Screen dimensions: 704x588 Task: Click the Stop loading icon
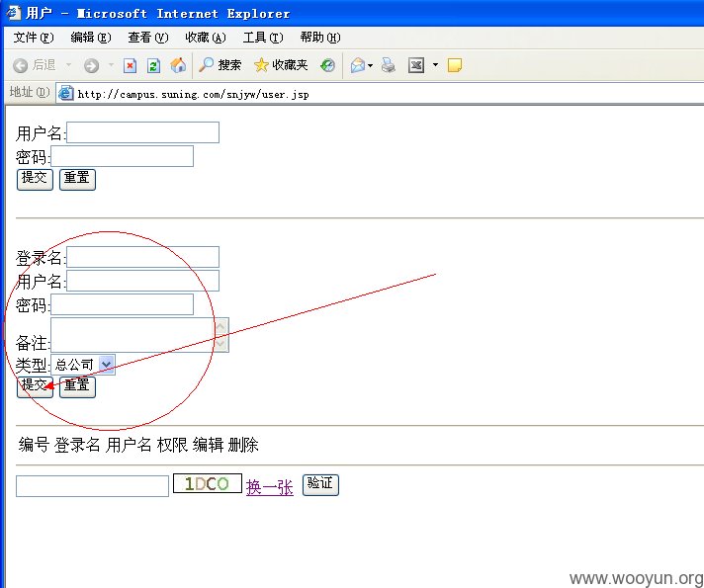(130, 65)
